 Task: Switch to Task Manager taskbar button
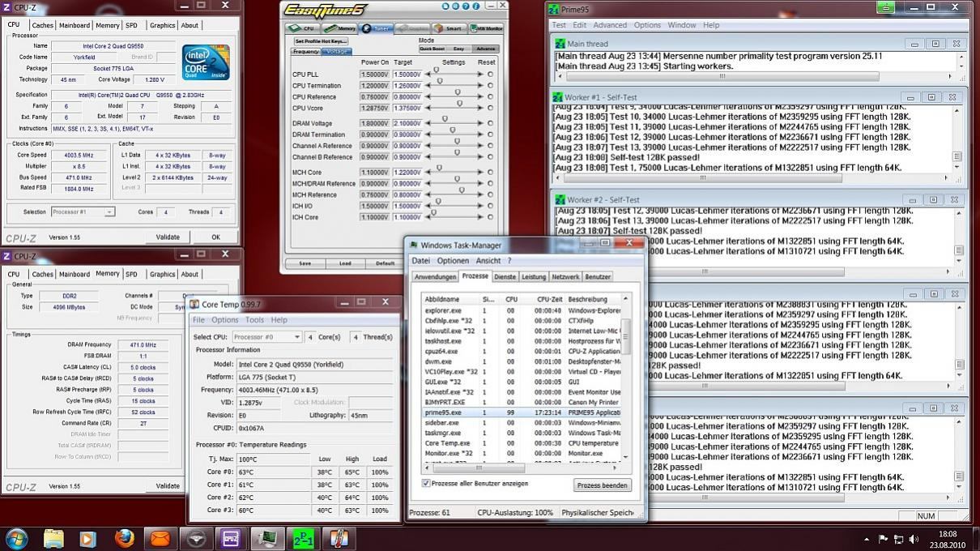266,538
